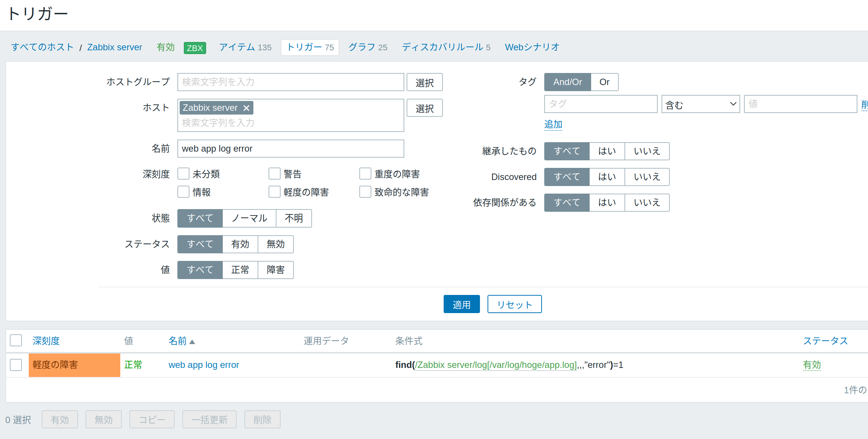This screenshot has width=868, height=439.
Task: Click 追加 link to add tag filter
Action: coord(553,124)
